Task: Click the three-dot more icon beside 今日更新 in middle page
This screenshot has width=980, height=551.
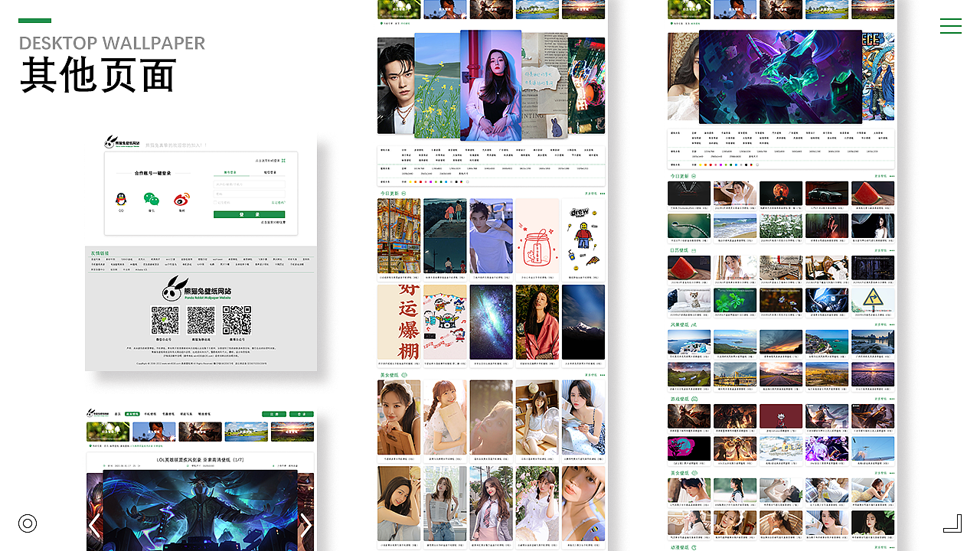Action: click(x=602, y=193)
